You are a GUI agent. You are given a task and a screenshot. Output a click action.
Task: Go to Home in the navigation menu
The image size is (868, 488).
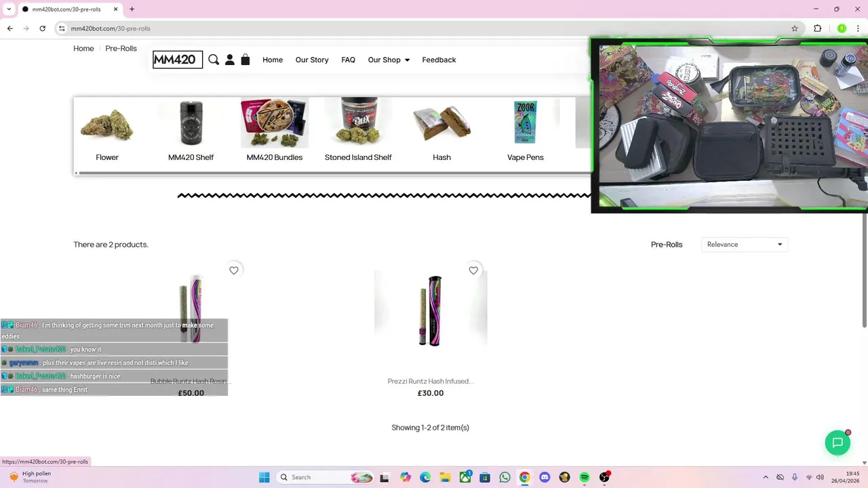tap(273, 60)
